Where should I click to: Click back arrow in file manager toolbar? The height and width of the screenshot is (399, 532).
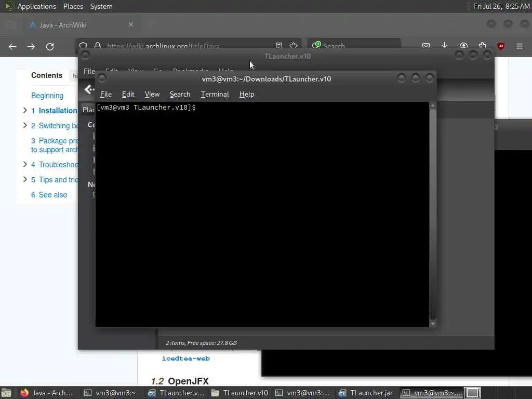pos(89,89)
